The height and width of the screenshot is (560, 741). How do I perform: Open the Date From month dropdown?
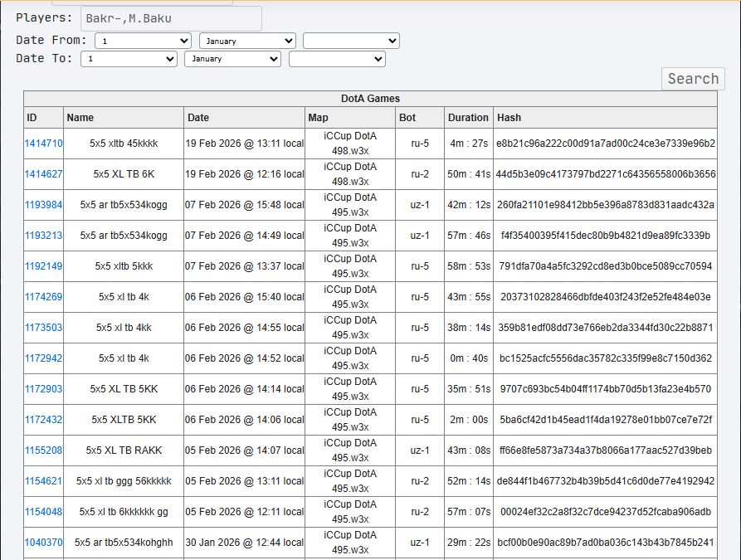247,41
